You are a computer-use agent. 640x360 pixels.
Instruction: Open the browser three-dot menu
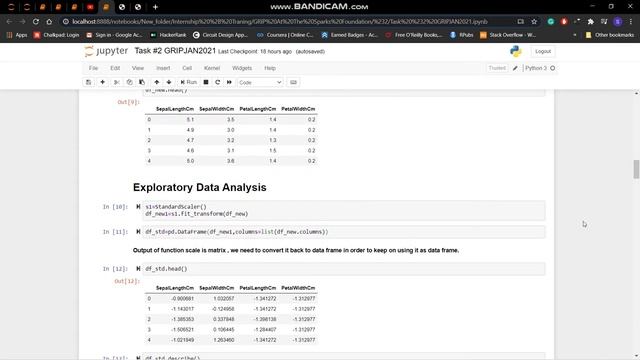[x=631, y=21]
